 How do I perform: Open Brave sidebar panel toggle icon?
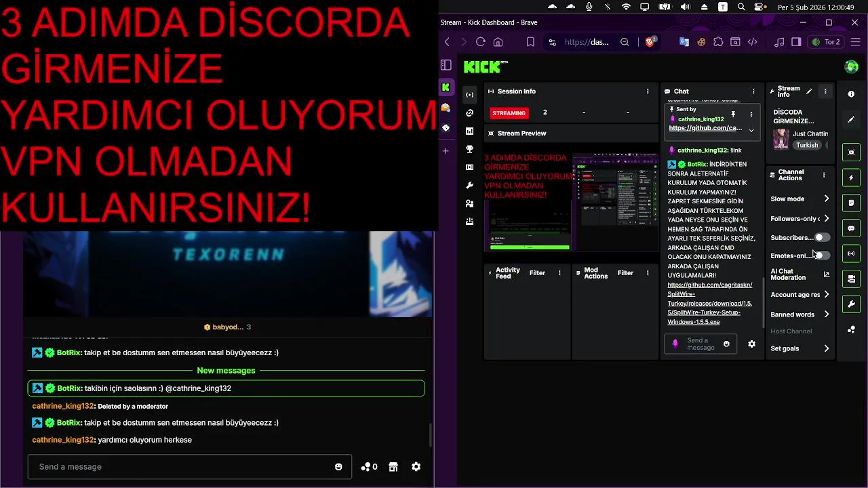click(796, 42)
